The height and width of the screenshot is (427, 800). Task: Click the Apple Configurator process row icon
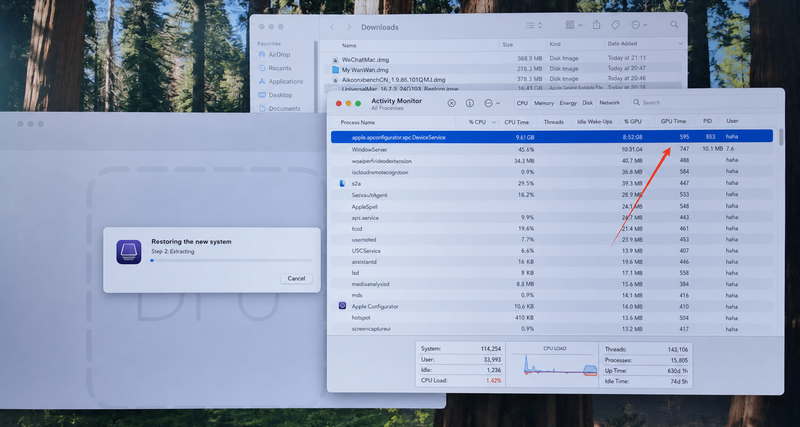click(x=342, y=306)
